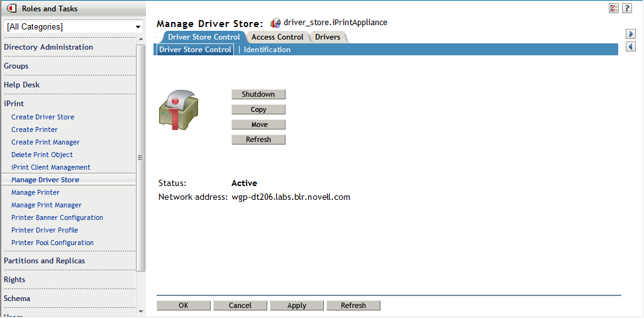Expand the Rights role
This screenshot has height=318, width=644.
coord(14,280)
